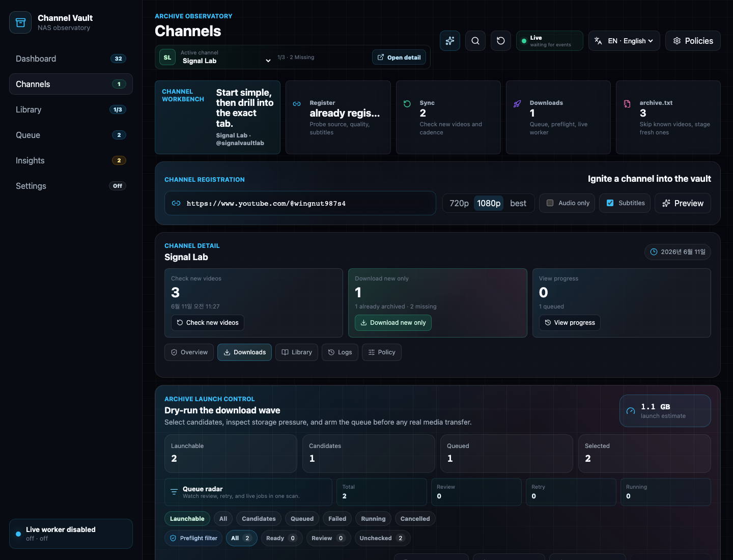Click the Sync card refresh icon

click(407, 104)
